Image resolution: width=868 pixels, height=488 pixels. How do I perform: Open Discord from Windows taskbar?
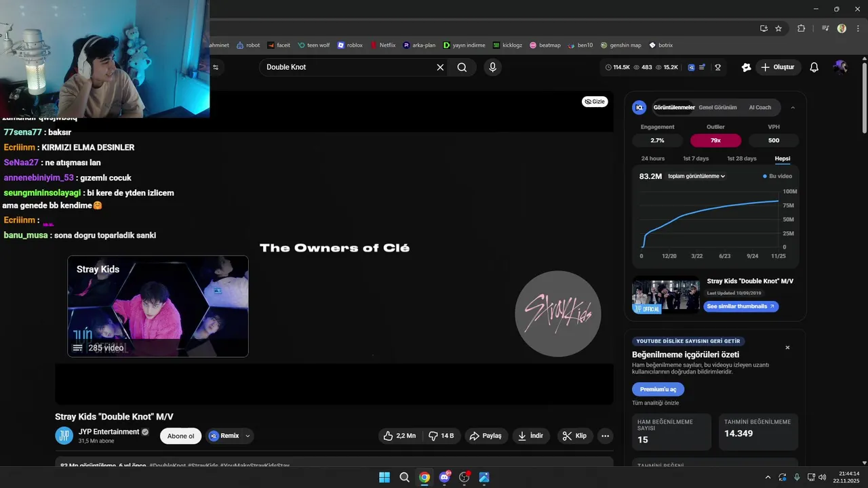[x=444, y=477]
